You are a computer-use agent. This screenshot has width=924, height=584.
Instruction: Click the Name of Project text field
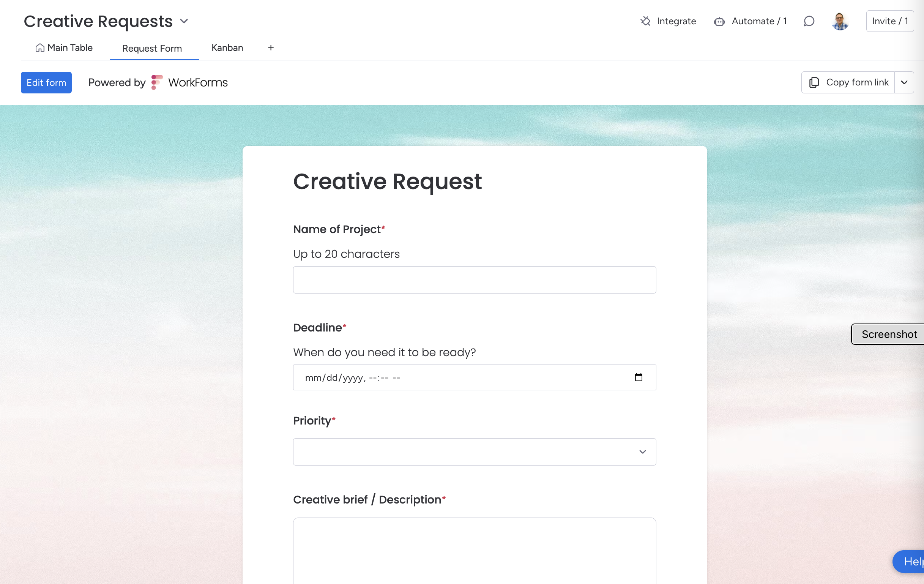[x=474, y=280]
